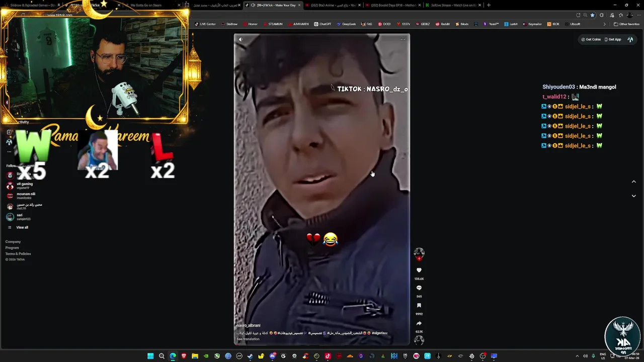Open the comments bubble under 138.6K likes

[419, 288]
